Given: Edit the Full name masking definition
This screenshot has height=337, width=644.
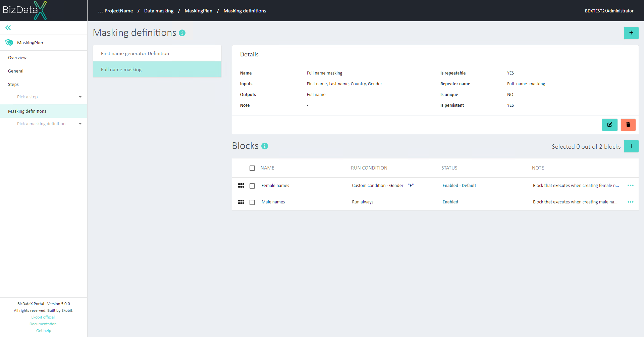Looking at the screenshot, I should click(609, 125).
